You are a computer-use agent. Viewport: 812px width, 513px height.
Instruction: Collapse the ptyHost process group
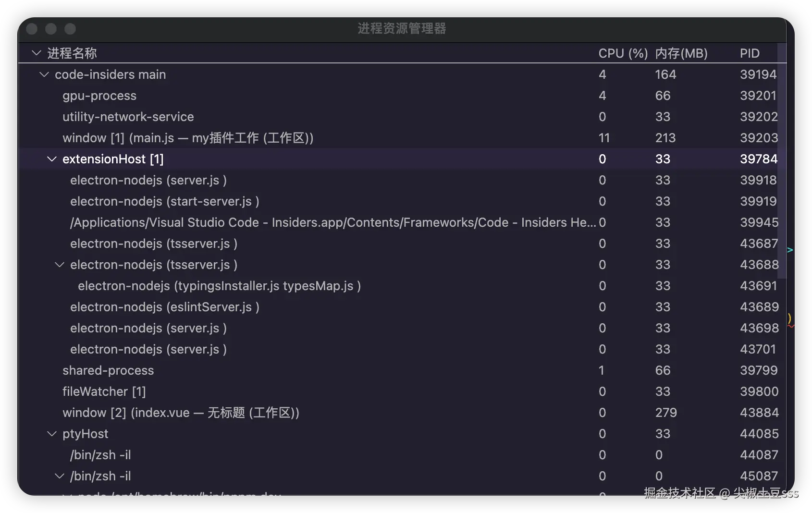(x=52, y=434)
